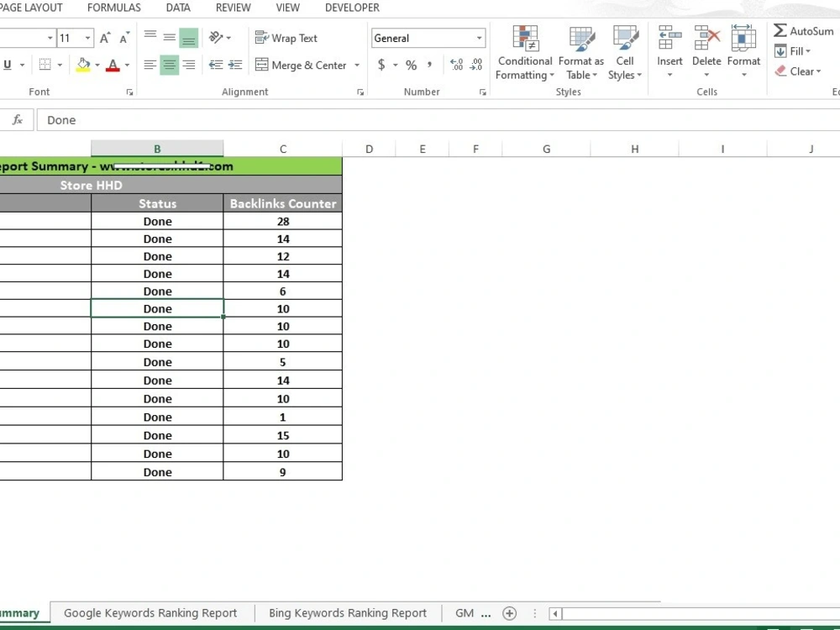Viewport: 840px width, 630px height.
Task: Decrease the decimal places
Action: [x=475, y=65]
